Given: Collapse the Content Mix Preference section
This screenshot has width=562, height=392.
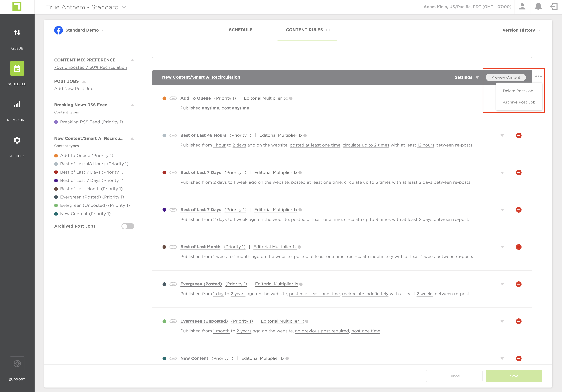Looking at the screenshot, I should [132, 60].
